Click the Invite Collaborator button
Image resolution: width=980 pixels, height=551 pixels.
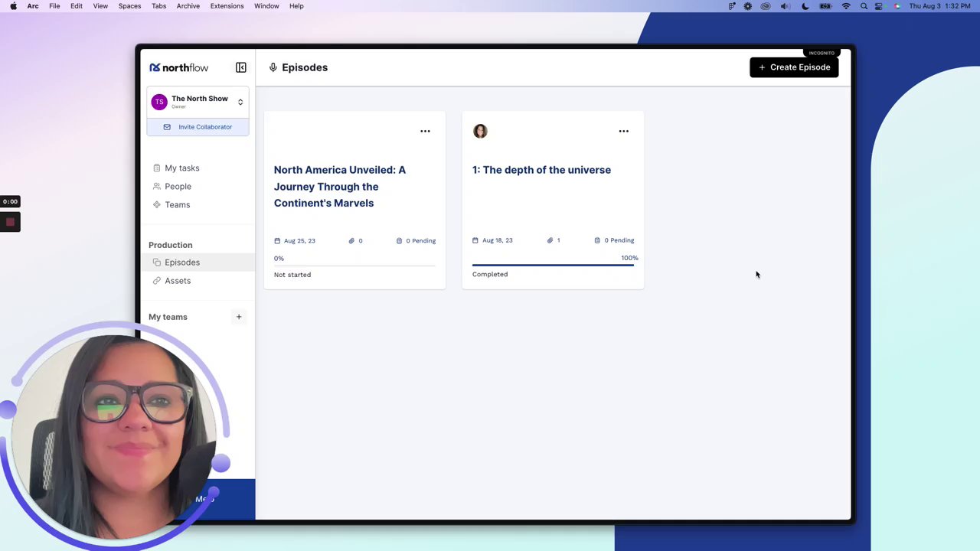198,127
